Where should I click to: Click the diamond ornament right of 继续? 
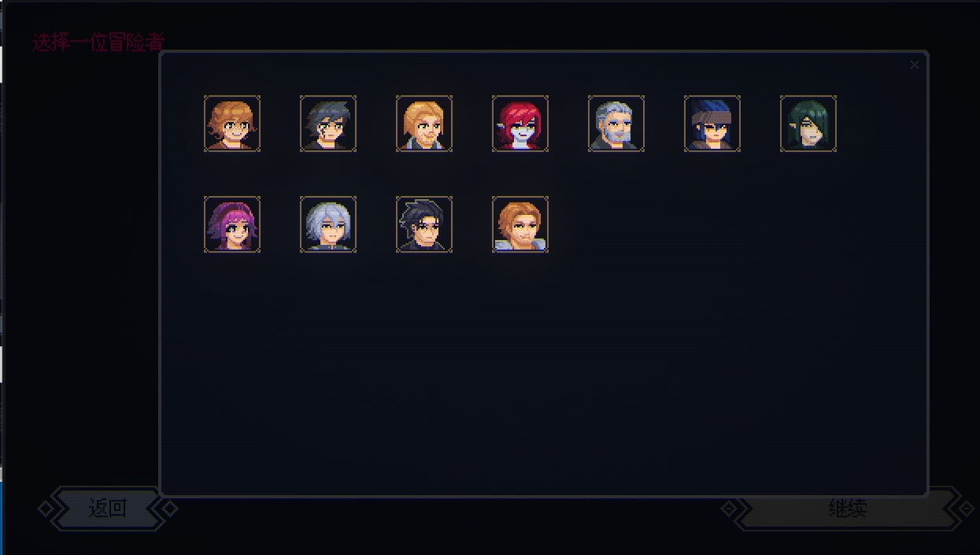pyautogui.click(x=967, y=509)
